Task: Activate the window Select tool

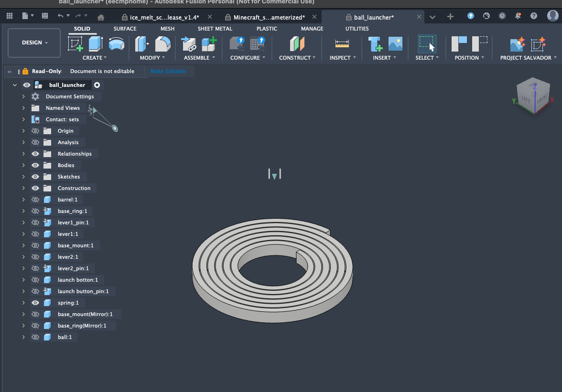Action: [427, 44]
